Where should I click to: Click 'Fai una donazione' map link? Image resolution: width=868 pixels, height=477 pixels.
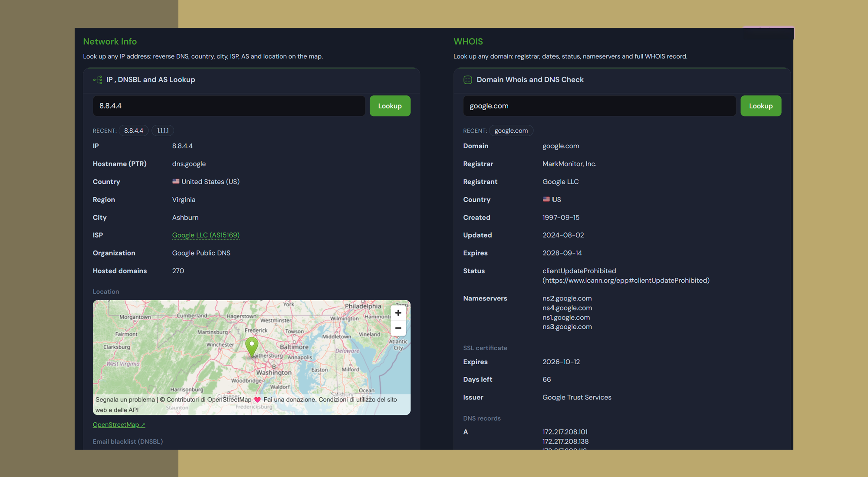pyautogui.click(x=289, y=399)
